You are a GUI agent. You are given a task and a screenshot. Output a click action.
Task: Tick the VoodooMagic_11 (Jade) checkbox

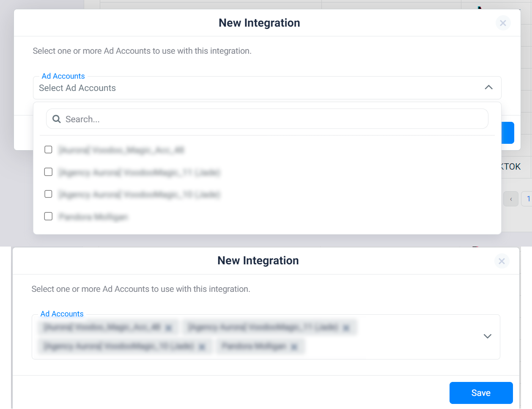48,172
